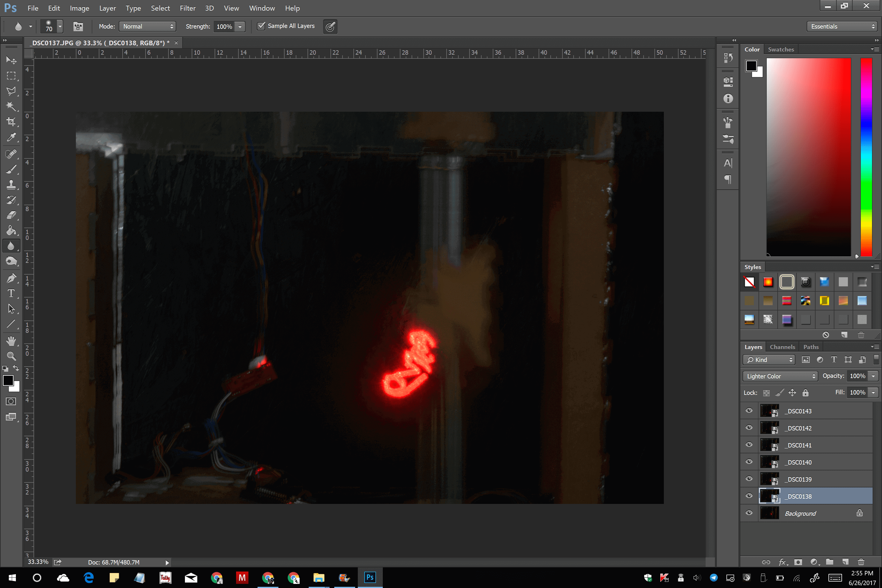This screenshot has width=882, height=588.
Task: Open the Mode dropdown set to Normal
Action: click(148, 26)
